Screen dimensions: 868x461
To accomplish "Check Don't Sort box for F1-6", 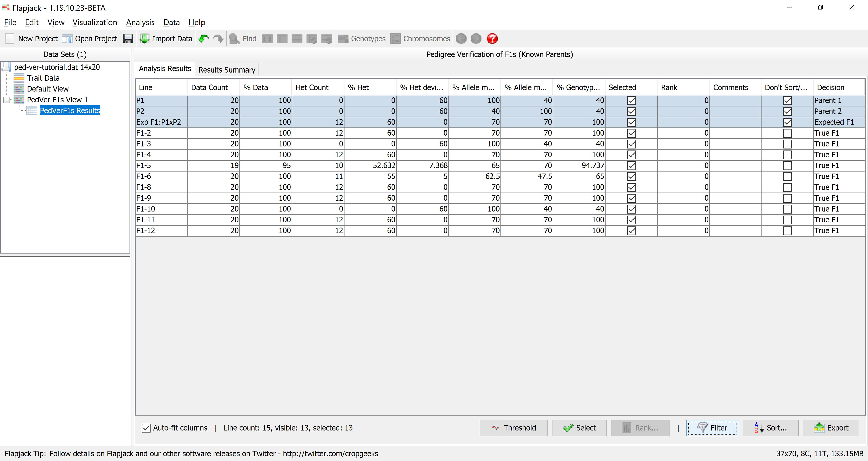I will [788, 176].
